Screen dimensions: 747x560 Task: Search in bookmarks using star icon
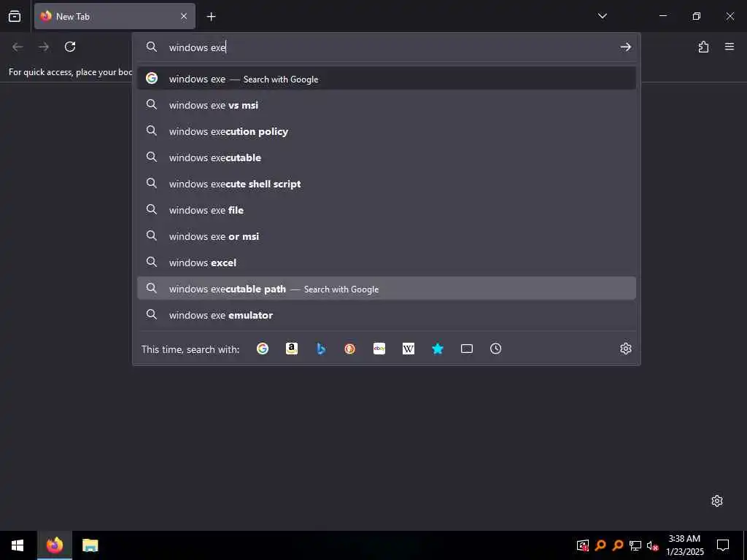pos(438,349)
